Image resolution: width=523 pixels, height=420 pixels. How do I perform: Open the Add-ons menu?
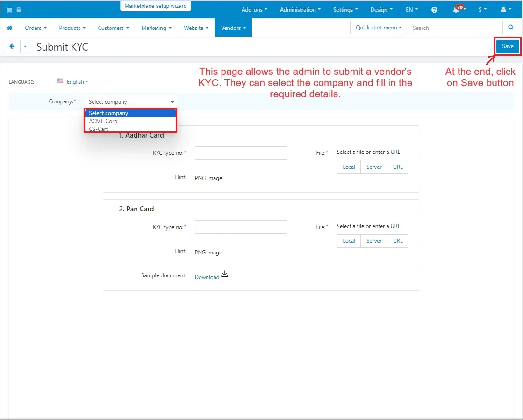pos(254,10)
